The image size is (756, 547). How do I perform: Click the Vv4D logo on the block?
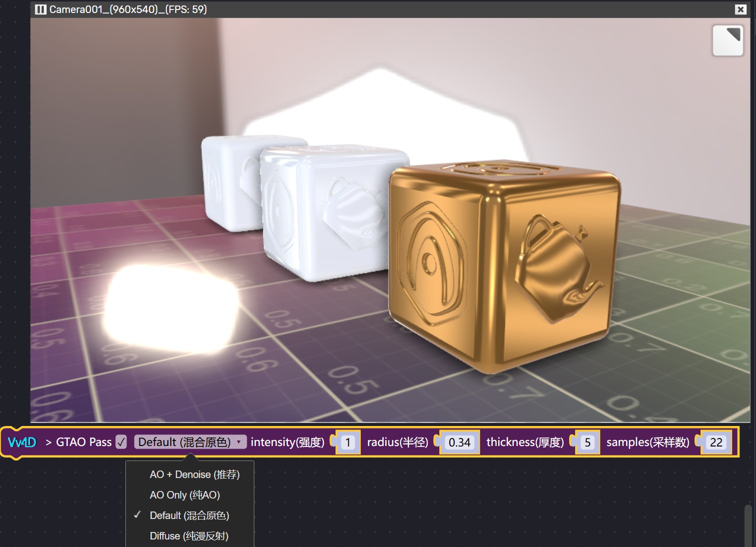22,442
